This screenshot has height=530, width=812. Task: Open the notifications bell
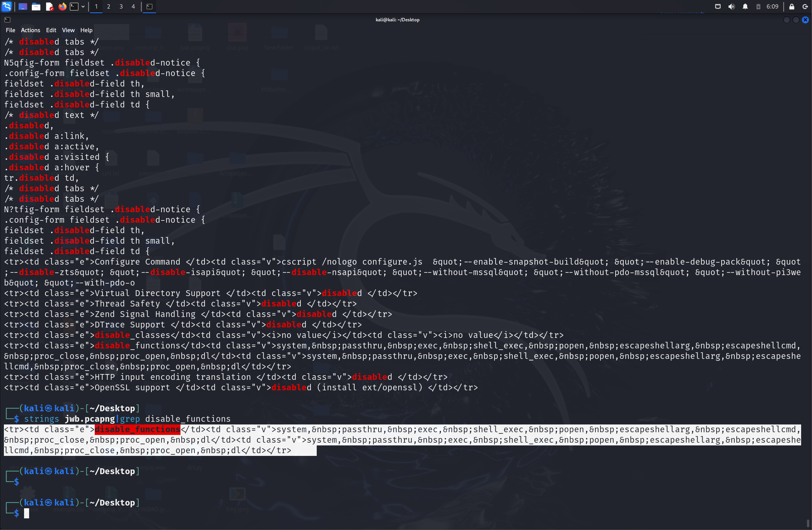click(x=745, y=7)
